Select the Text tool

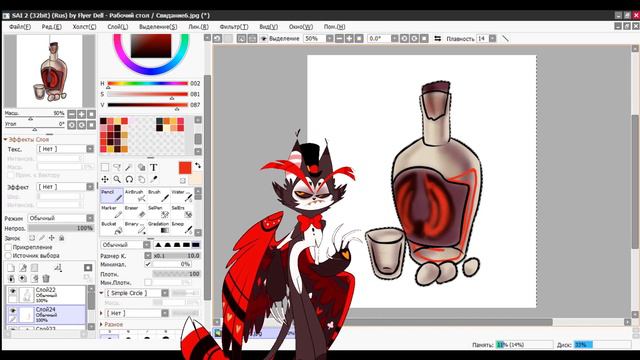click(x=153, y=167)
